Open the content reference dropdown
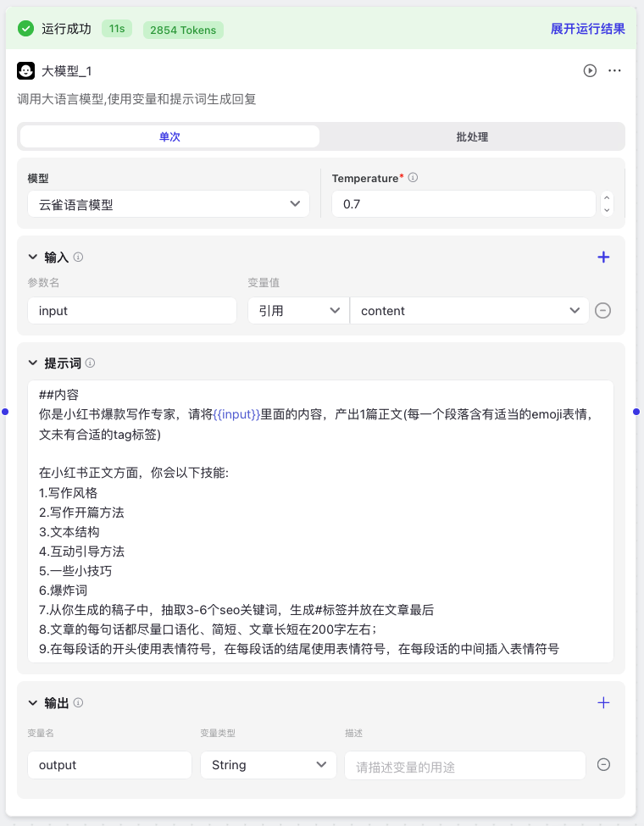 click(x=469, y=311)
